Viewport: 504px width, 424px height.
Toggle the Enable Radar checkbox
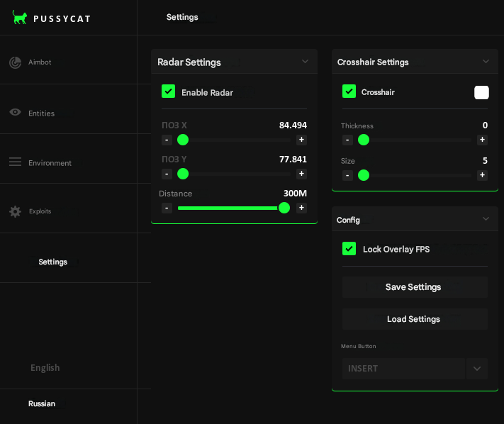[x=169, y=91]
